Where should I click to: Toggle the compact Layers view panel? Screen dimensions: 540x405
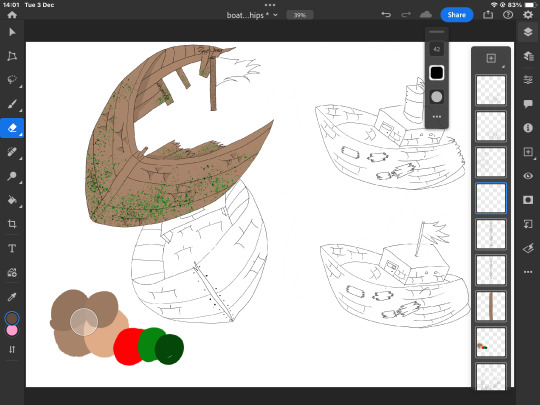coord(528,32)
